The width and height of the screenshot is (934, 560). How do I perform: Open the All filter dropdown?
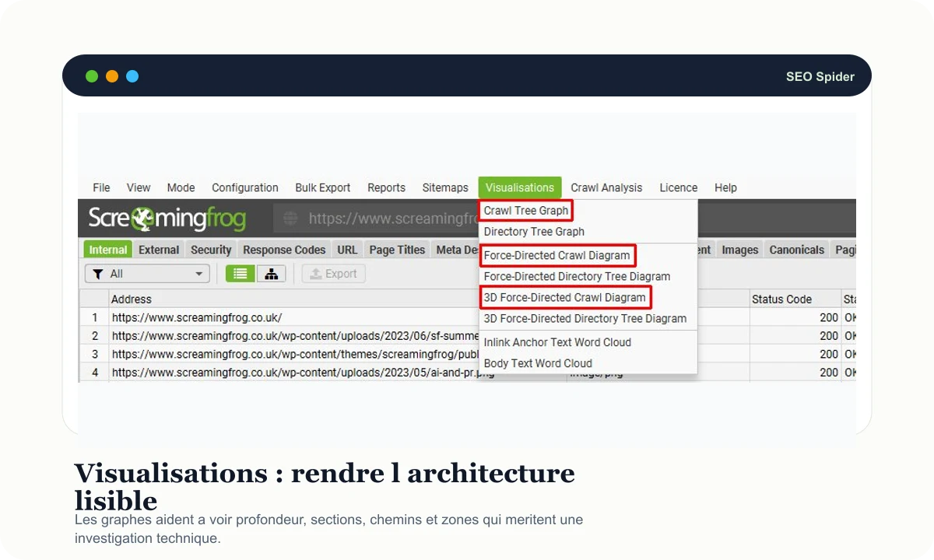(x=147, y=274)
